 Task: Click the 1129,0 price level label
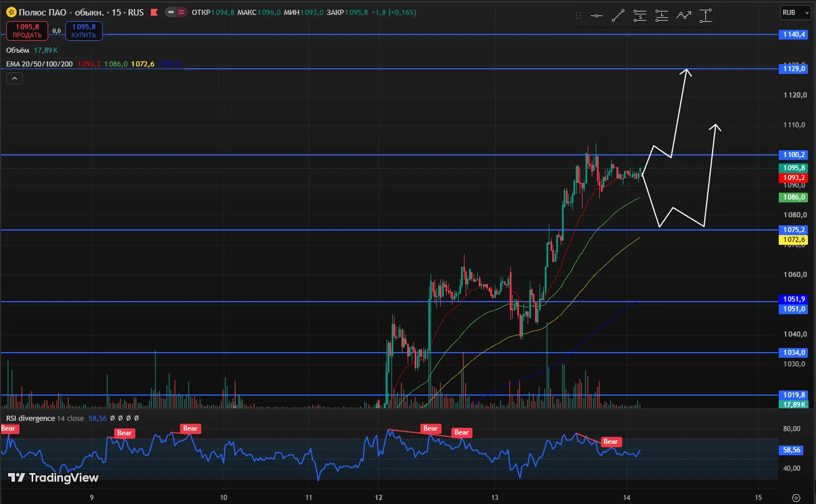pos(794,69)
